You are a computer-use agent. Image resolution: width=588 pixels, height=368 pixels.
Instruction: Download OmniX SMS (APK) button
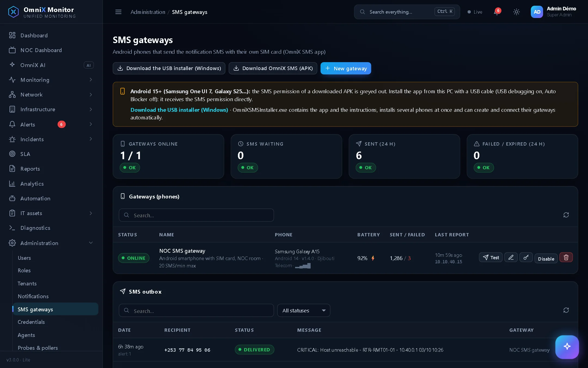273,68
